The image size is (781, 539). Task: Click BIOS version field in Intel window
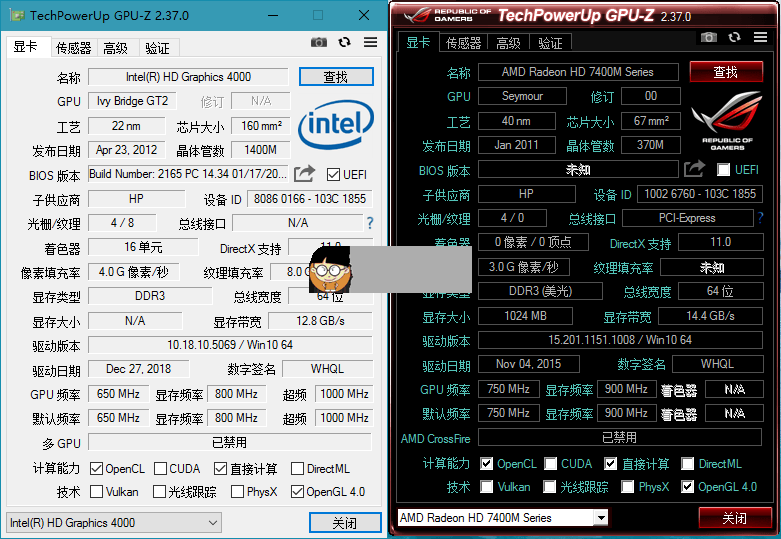[188, 174]
